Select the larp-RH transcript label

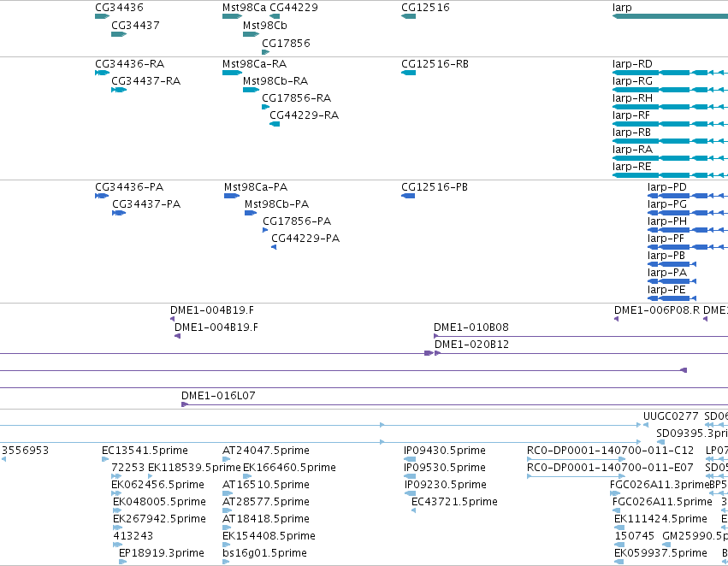pyautogui.click(x=632, y=98)
